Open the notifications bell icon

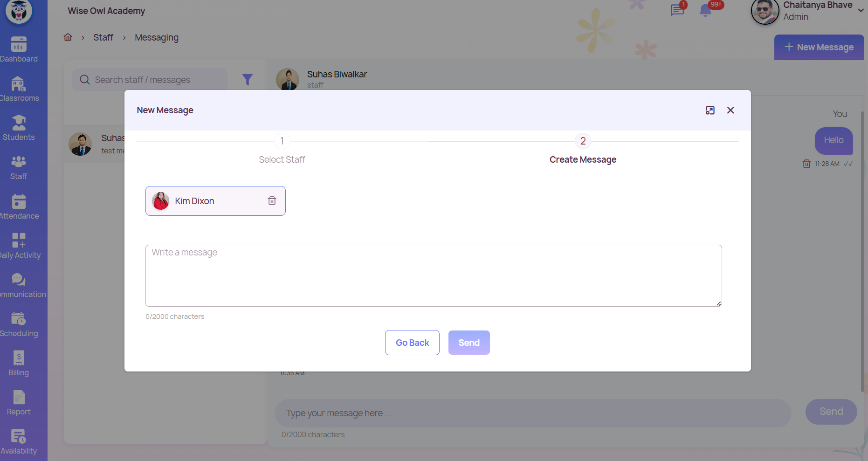click(705, 10)
